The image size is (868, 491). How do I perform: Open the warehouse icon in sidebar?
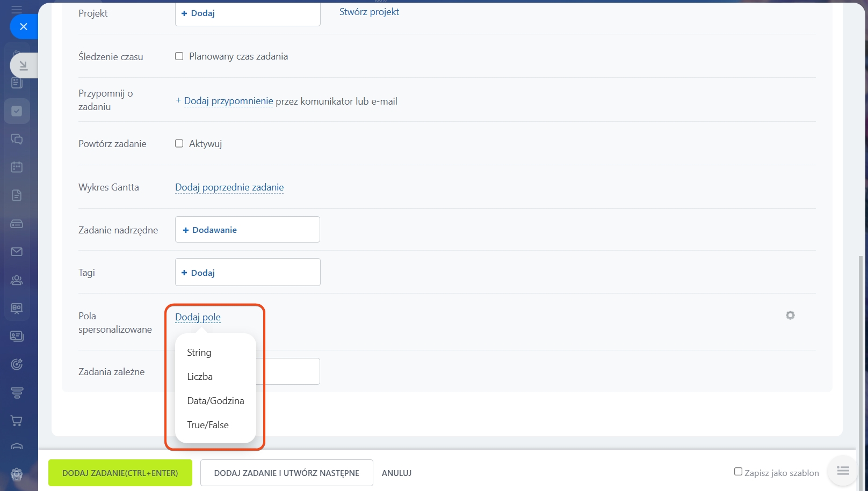(x=17, y=446)
